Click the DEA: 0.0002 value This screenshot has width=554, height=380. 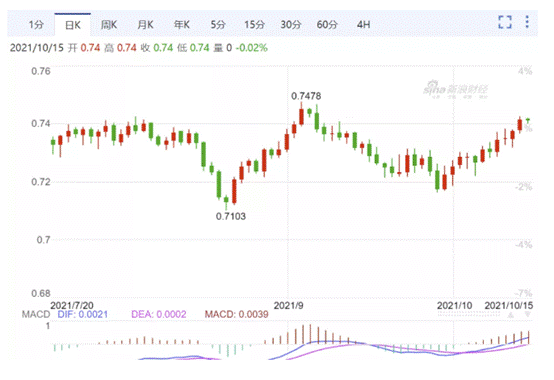(x=159, y=314)
